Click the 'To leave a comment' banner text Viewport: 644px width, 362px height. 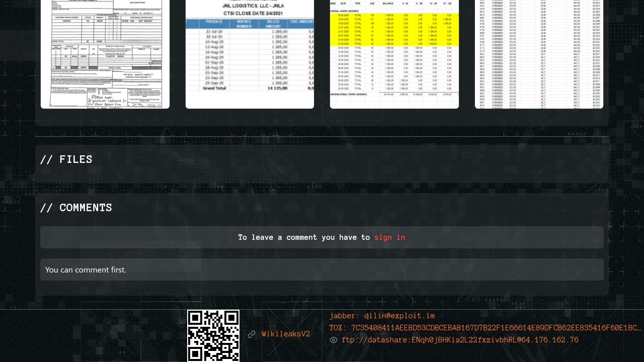304,237
